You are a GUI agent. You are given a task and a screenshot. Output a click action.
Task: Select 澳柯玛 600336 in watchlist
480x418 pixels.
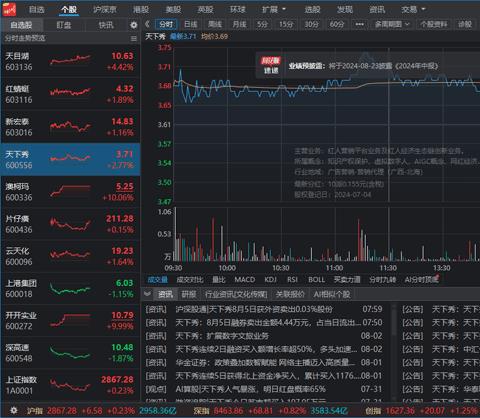70,192
